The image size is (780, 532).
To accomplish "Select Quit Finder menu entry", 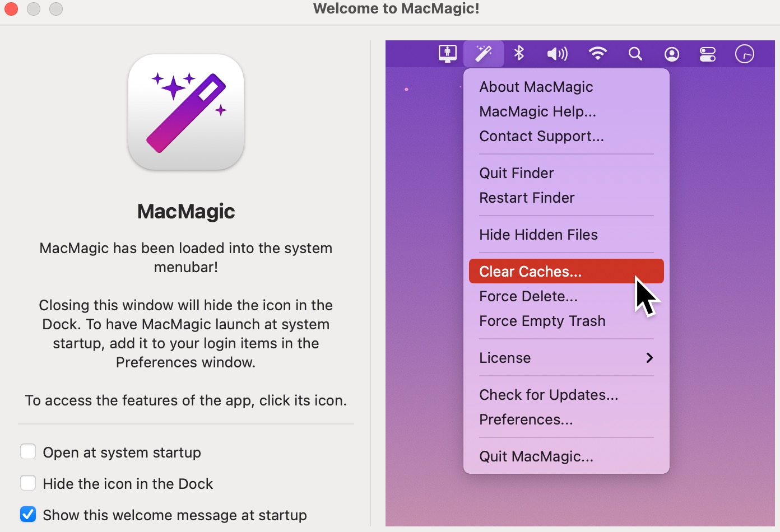I will (567, 173).
